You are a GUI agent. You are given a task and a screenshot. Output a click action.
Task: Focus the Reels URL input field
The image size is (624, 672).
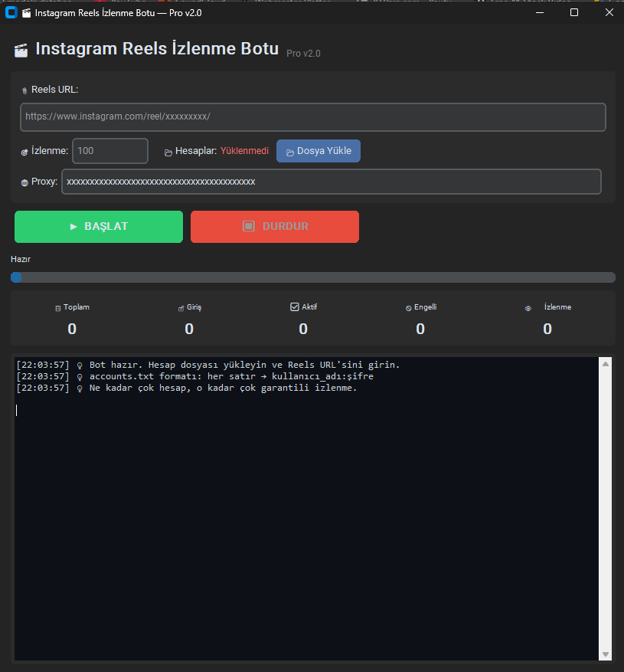click(313, 117)
